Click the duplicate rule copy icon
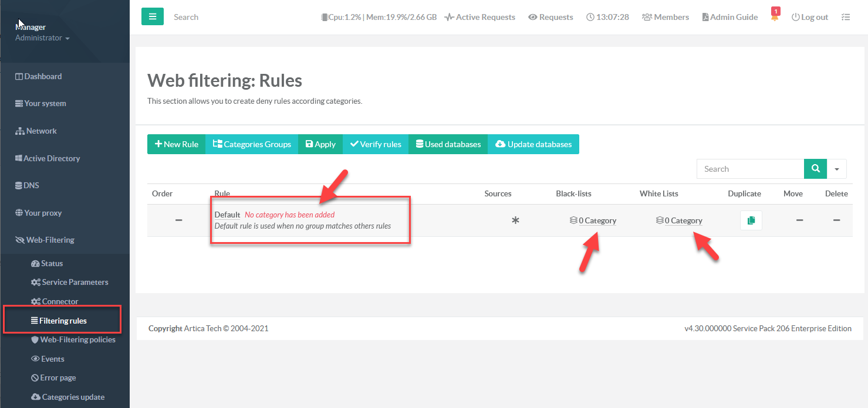Screen dimensions: 868x408 pyautogui.click(x=751, y=220)
